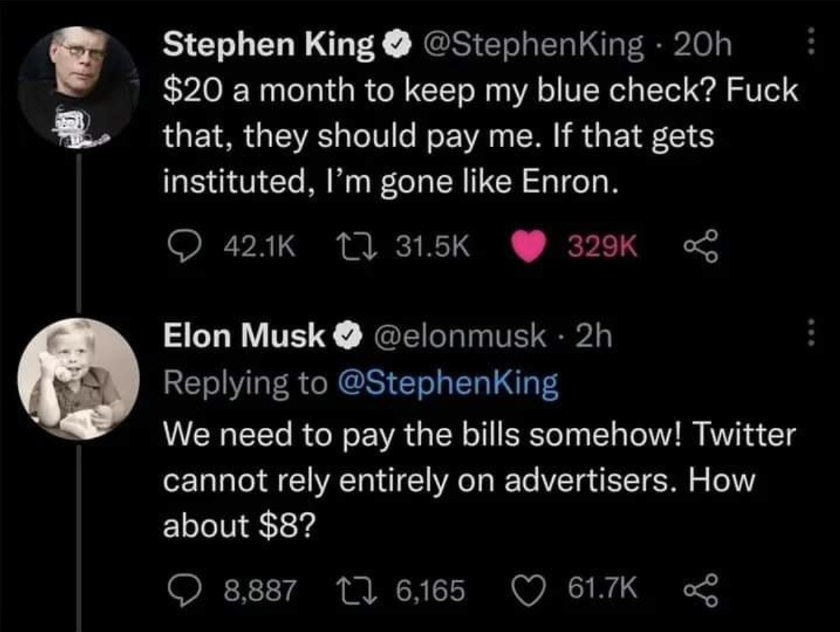
Task: Click the Stephen King display name
Action: click(269, 46)
